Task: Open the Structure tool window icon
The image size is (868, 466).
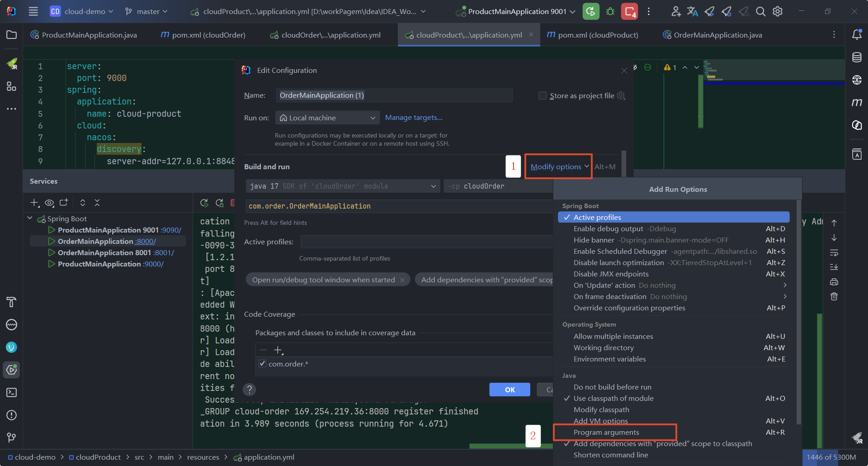Action: (12, 86)
